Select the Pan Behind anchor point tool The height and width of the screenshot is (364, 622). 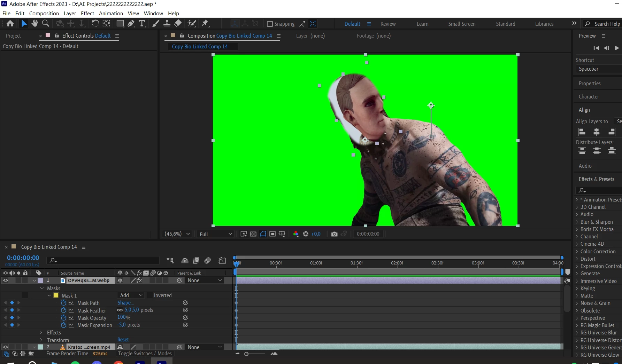pos(106,23)
